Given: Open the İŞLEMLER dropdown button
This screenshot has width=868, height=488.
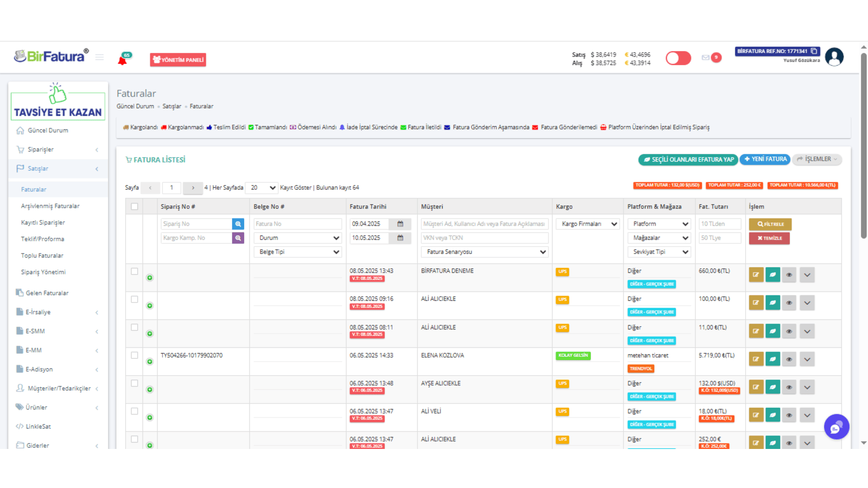Looking at the screenshot, I should [817, 159].
